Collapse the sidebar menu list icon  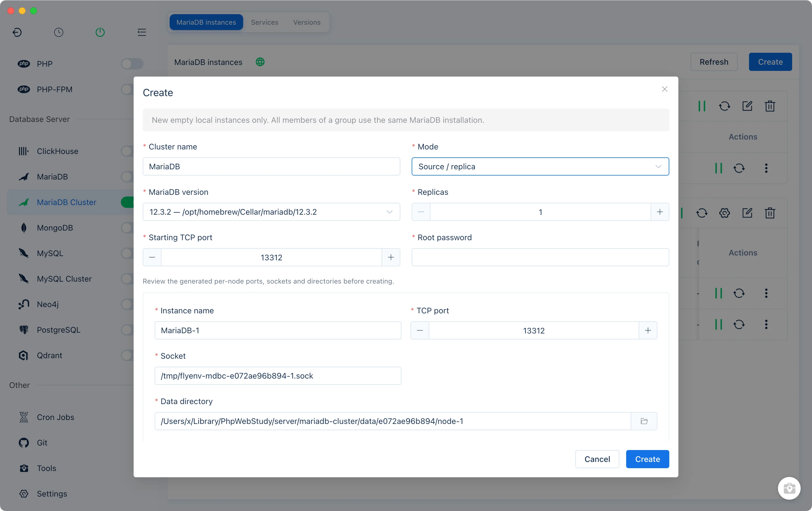coord(142,32)
